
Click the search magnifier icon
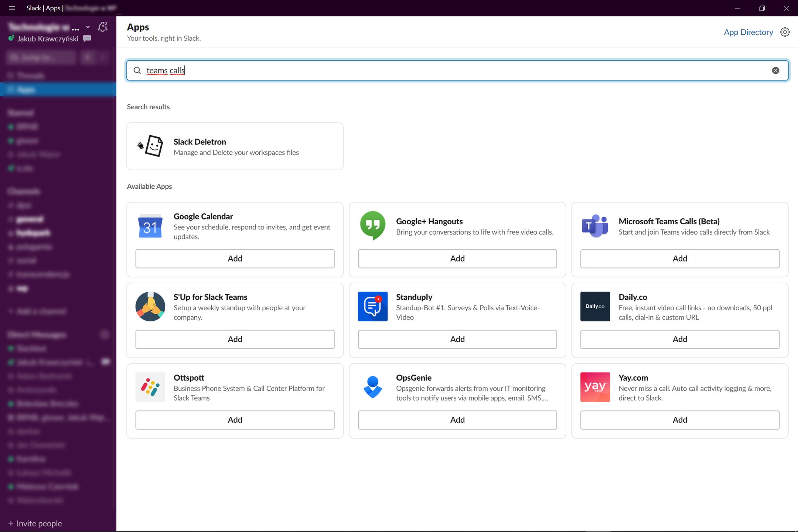(137, 70)
